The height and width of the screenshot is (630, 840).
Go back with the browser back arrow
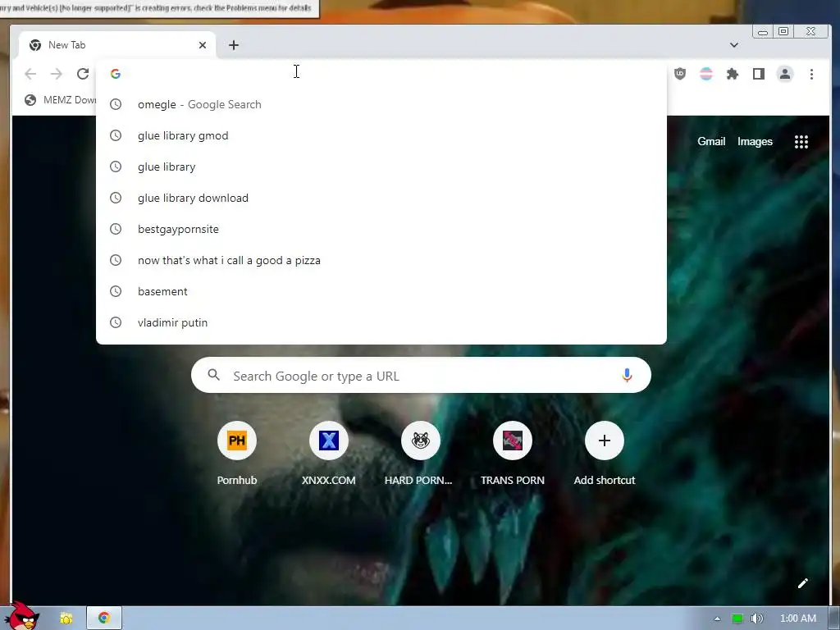pos(30,74)
